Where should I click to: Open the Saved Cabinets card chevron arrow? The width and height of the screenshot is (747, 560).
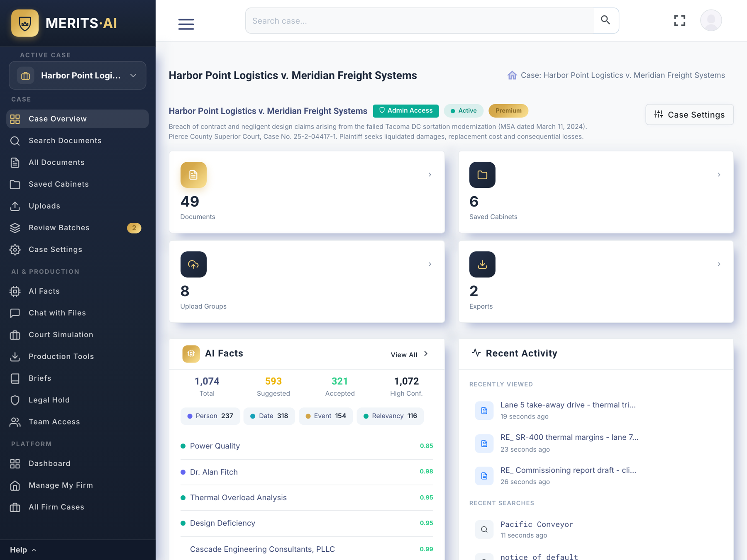point(719,175)
